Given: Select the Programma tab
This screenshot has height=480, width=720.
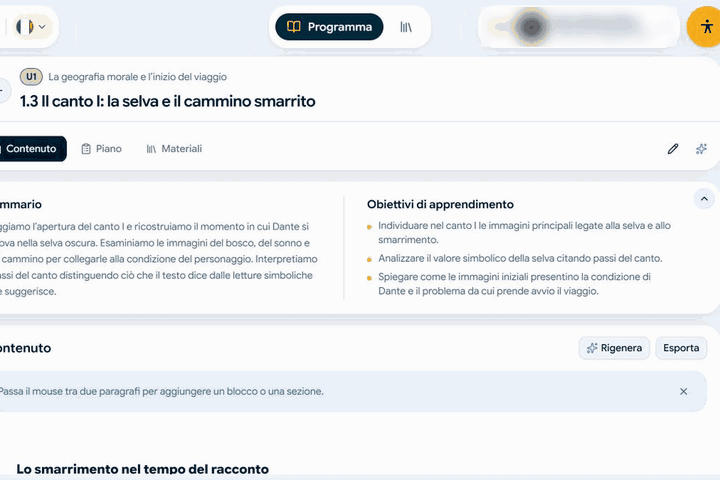Looking at the screenshot, I should coord(329,27).
